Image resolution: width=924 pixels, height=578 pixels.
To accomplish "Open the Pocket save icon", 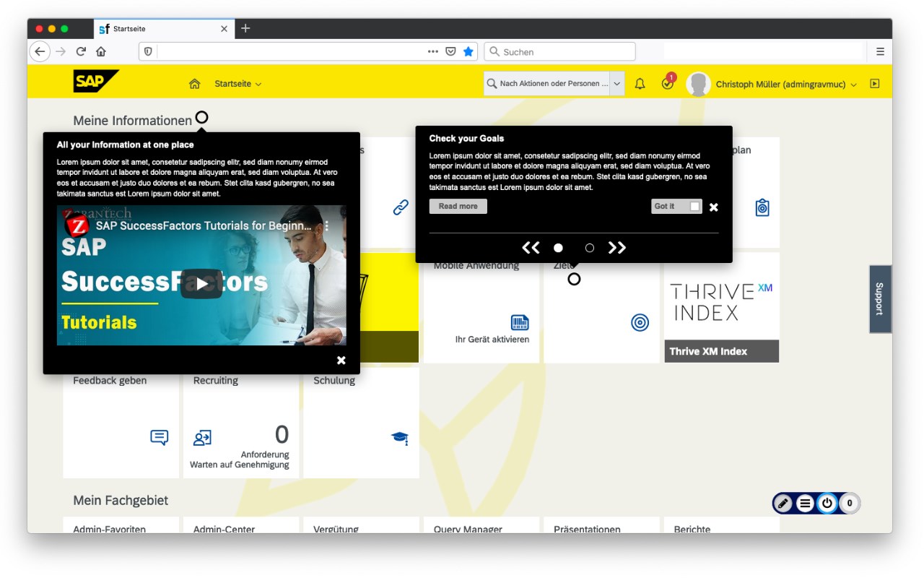I will tap(450, 51).
